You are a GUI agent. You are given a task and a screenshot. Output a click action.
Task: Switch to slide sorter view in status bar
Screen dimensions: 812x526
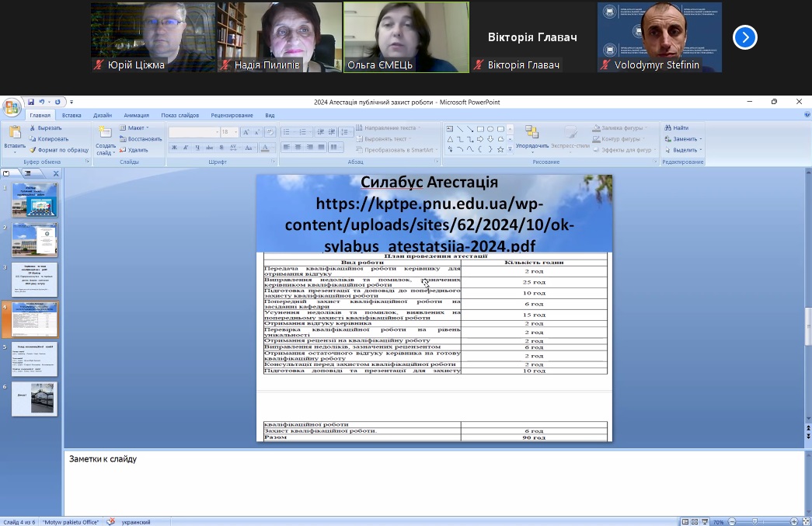point(695,522)
